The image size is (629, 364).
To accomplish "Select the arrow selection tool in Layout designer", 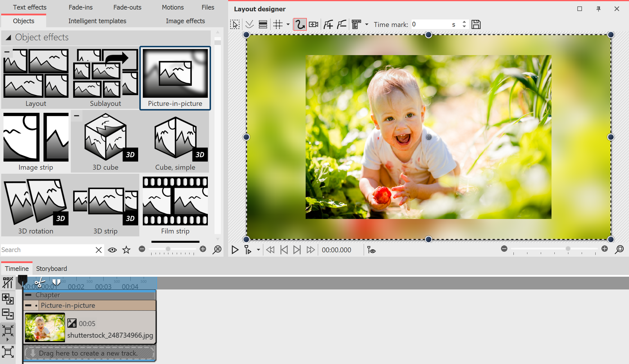I will click(235, 24).
